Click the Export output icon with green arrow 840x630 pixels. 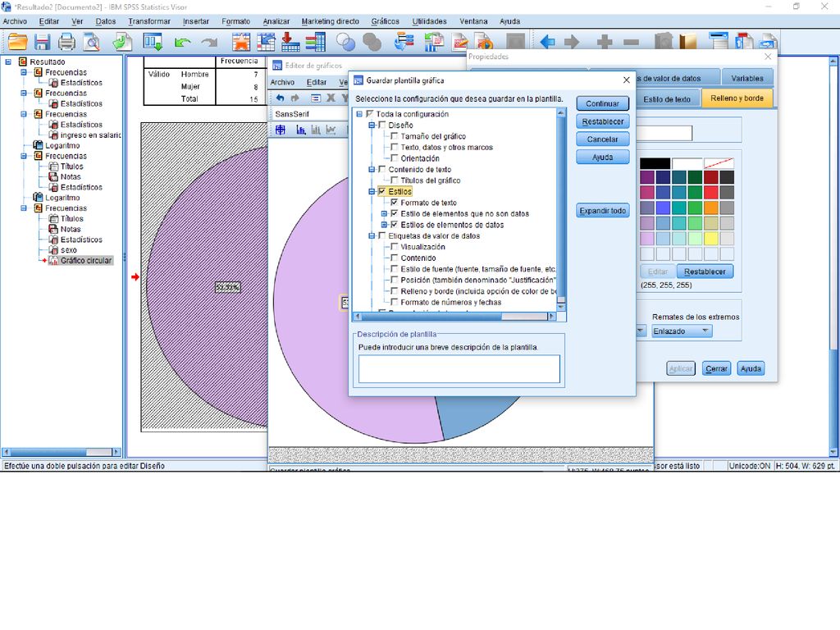(122, 42)
